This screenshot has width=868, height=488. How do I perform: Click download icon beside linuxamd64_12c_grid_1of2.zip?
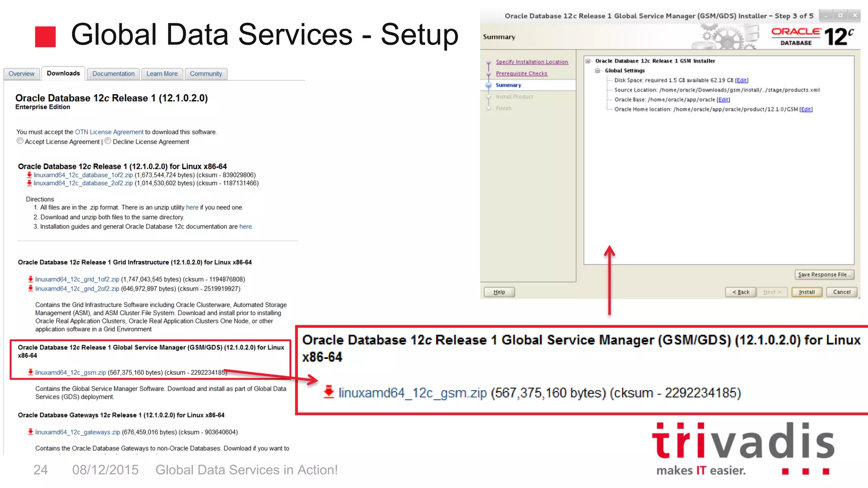pos(31,279)
